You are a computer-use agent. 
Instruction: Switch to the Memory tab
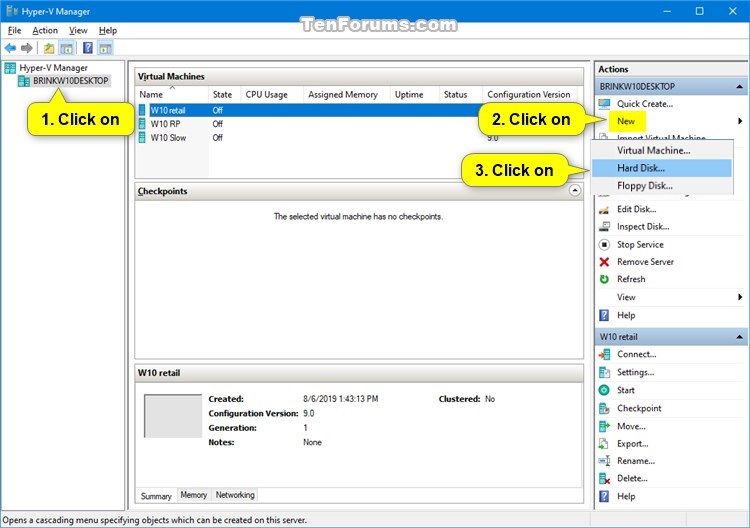click(194, 495)
